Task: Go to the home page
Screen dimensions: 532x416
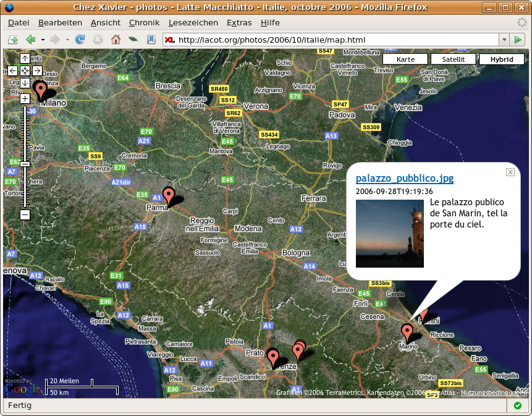Action: 116,40
